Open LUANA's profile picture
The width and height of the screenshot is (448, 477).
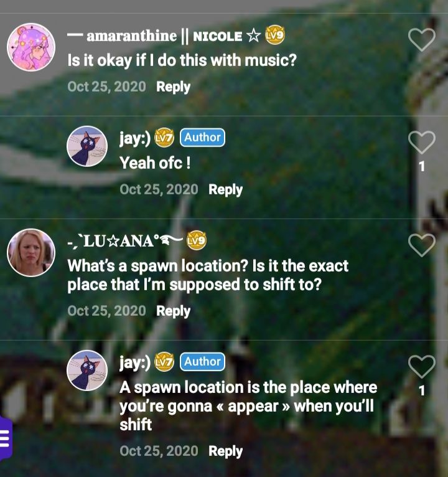(31, 253)
